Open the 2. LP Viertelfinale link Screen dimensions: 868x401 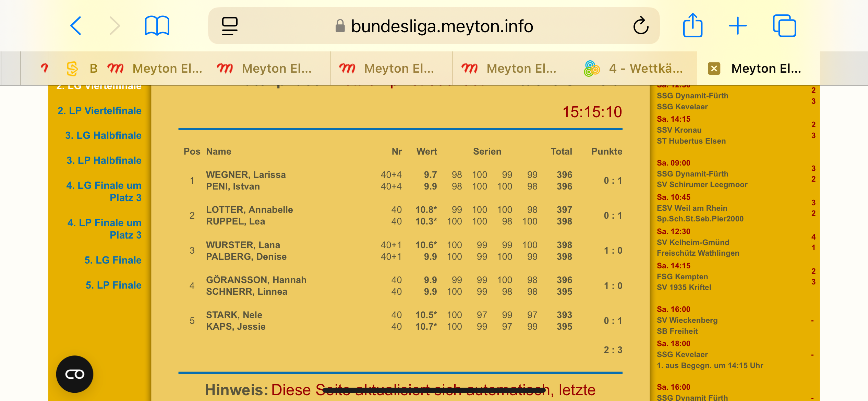99,111
